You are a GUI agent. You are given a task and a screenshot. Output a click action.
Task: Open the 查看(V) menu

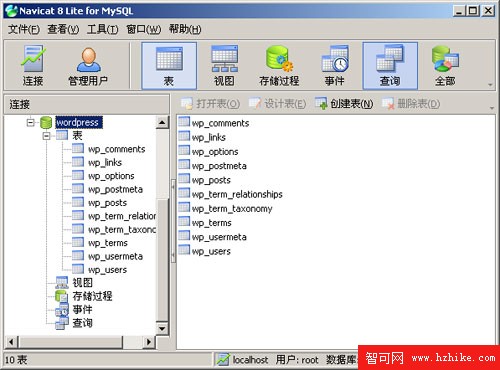(63, 29)
